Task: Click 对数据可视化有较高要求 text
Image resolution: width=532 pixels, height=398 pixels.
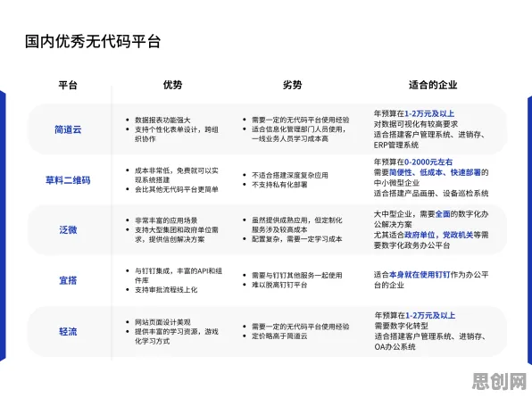Action: 416,124
